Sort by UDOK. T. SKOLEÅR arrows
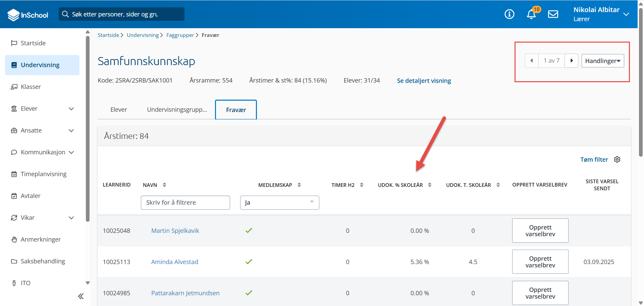Screen dimensions: 644x306 tap(498, 185)
